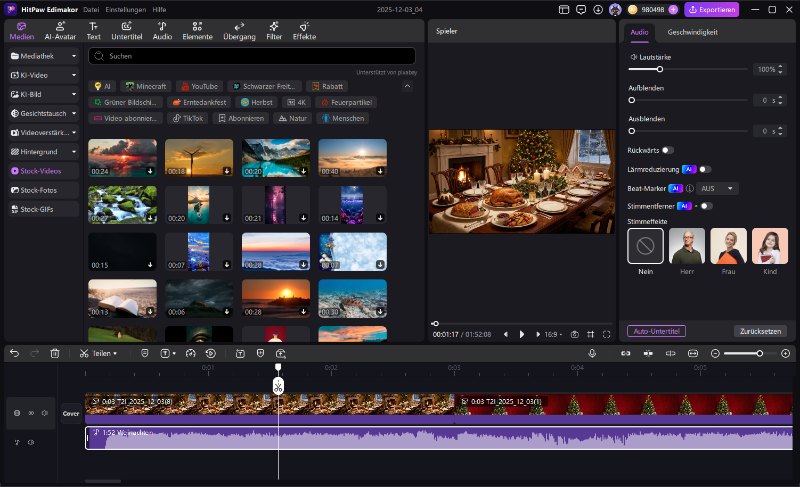This screenshot has height=487, width=800.
Task: Click the Auto-Untertitel button
Action: [656, 331]
